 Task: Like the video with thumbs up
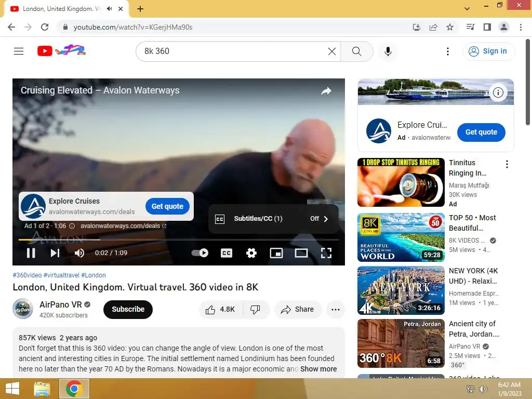[220, 310]
